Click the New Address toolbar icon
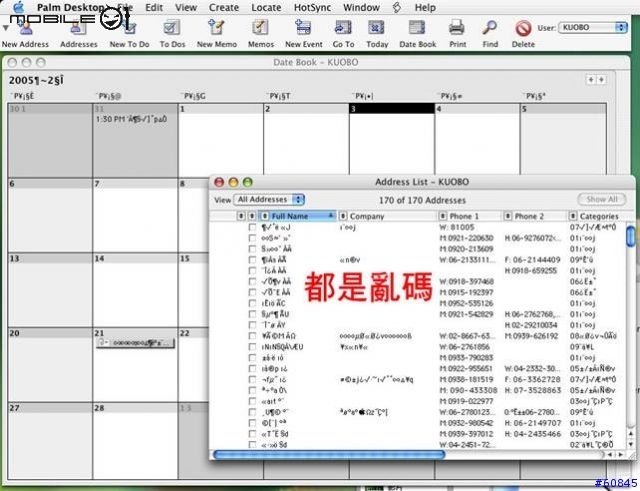The height and width of the screenshot is (491, 640). click(x=25, y=28)
